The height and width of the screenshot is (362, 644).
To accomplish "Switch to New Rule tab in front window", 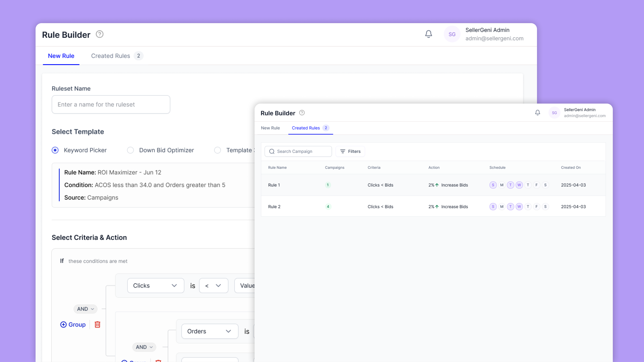I will click(270, 128).
